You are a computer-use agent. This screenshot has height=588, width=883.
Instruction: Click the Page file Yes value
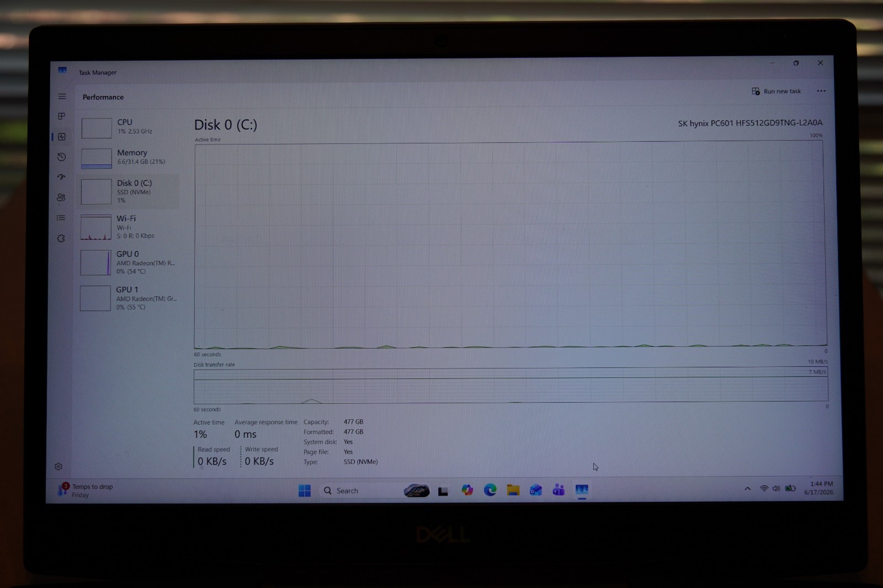tap(348, 452)
